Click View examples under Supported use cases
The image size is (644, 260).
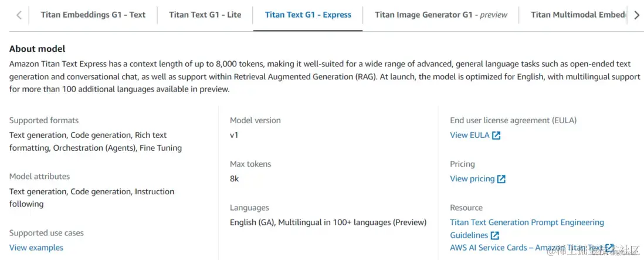coord(36,248)
